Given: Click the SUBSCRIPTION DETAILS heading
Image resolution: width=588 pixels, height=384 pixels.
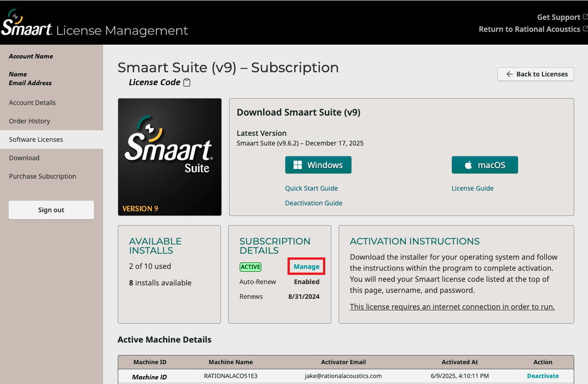Looking at the screenshot, I should (x=275, y=246).
